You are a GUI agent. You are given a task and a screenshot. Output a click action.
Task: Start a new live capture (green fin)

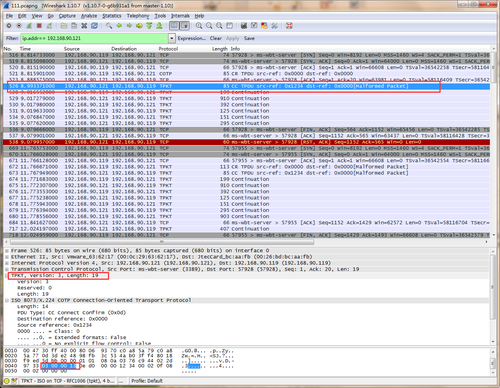click(29, 26)
